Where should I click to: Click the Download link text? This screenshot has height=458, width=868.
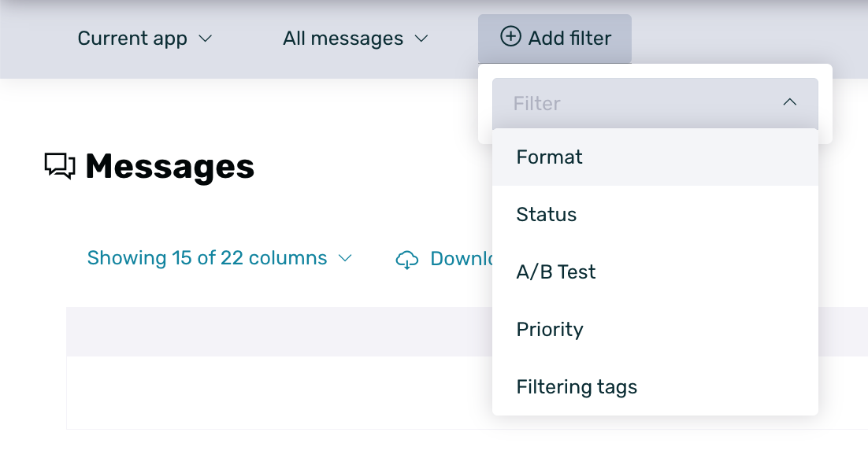click(461, 259)
